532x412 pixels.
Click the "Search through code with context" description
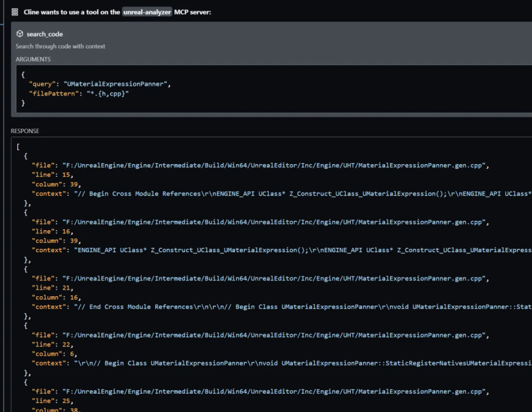click(60, 47)
